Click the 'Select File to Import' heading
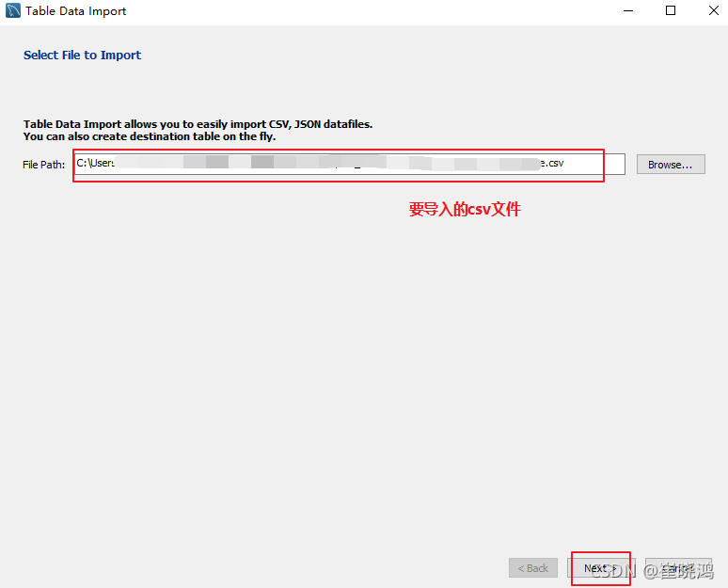The width and height of the screenshot is (728, 588). click(82, 55)
